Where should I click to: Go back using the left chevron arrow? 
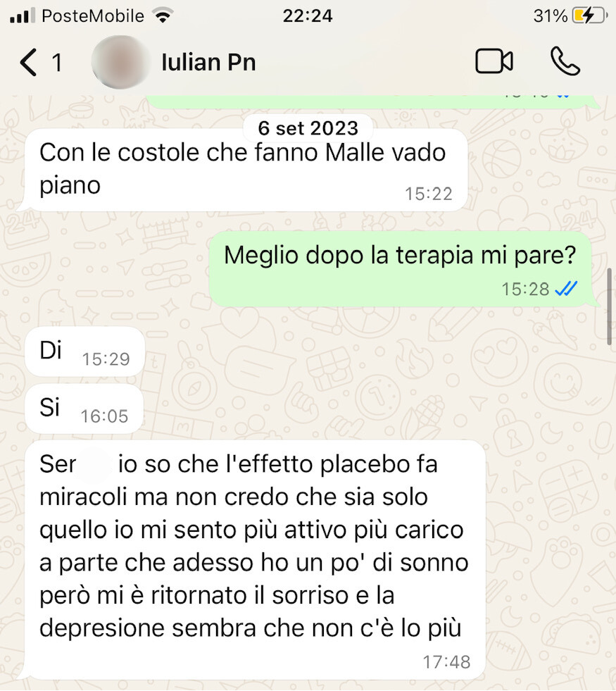pyautogui.click(x=29, y=62)
